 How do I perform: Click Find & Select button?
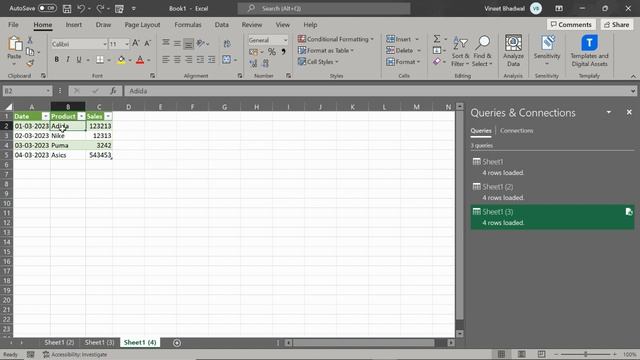point(482,51)
